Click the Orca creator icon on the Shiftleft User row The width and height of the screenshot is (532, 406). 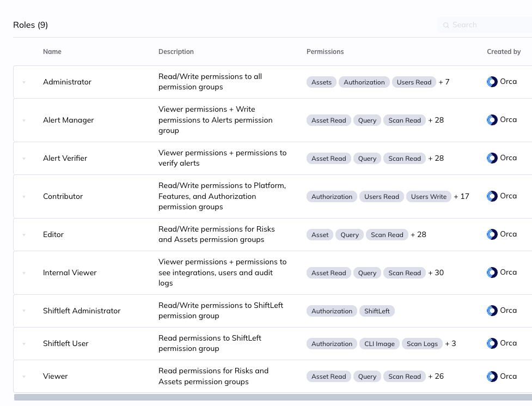[492, 343]
